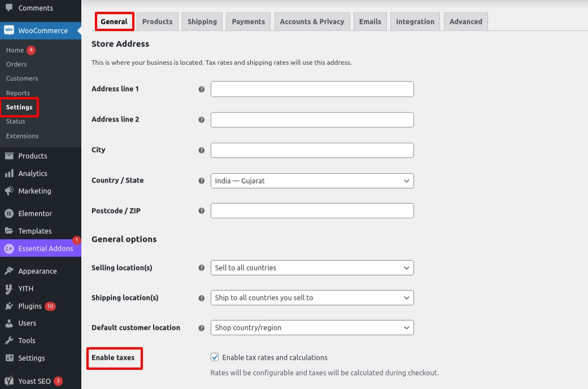The width and height of the screenshot is (588, 389).
Task: Open the Country / State dropdown
Action: click(312, 181)
